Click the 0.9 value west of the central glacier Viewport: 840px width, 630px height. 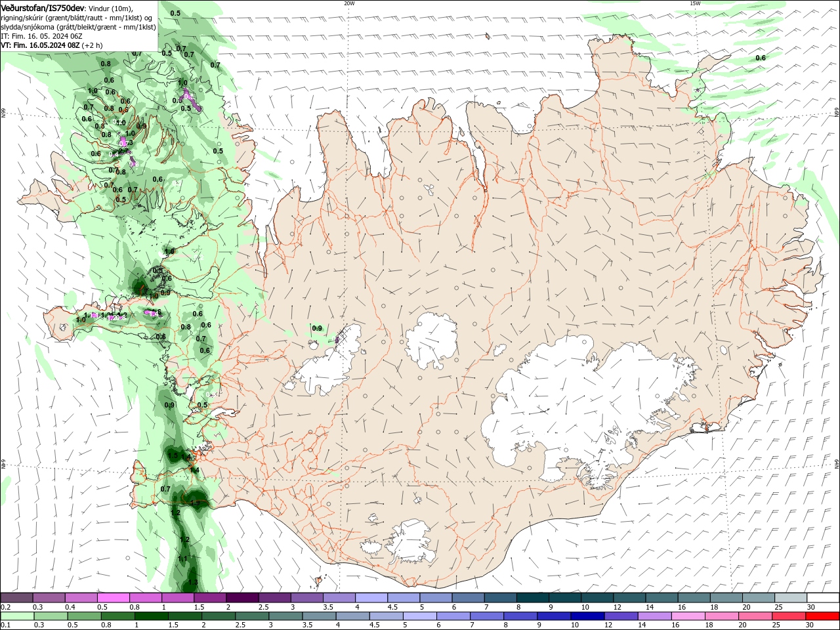coord(317,328)
